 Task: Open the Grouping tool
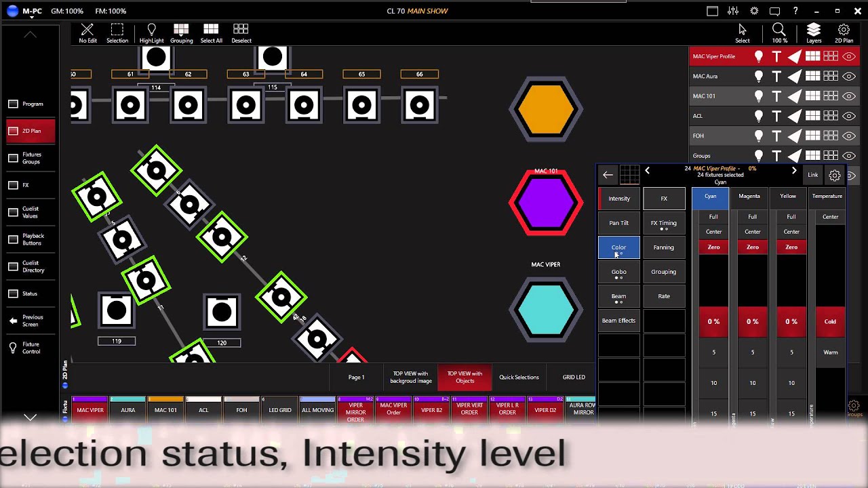(181, 33)
